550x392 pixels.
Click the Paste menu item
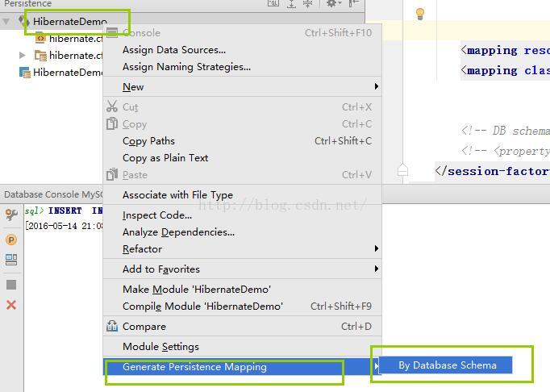tap(242, 175)
